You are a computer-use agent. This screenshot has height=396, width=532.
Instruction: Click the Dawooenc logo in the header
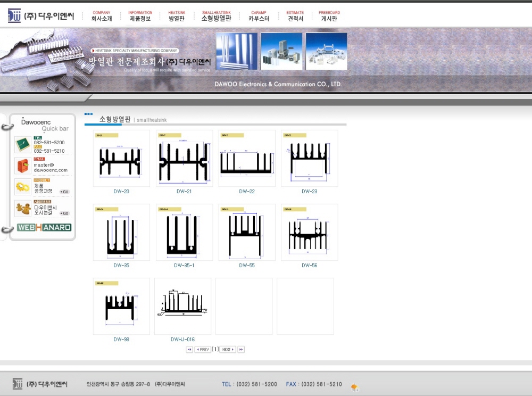point(41,16)
